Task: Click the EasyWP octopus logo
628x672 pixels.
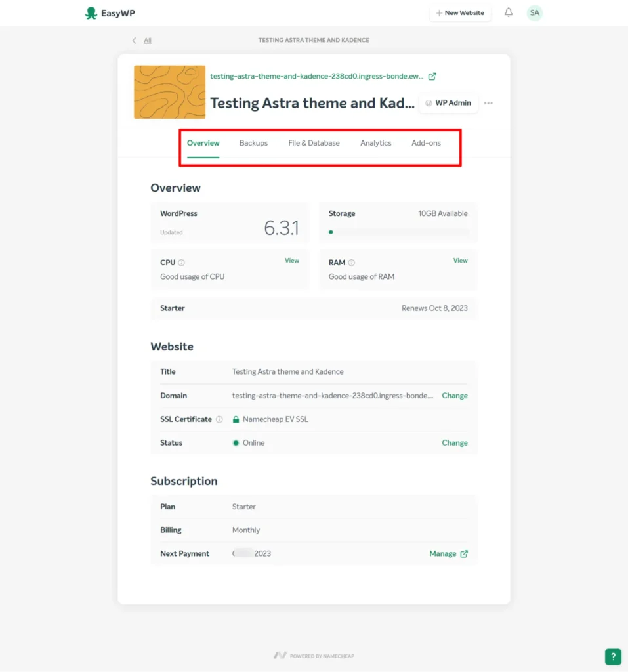Action: click(x=90, y=12)
